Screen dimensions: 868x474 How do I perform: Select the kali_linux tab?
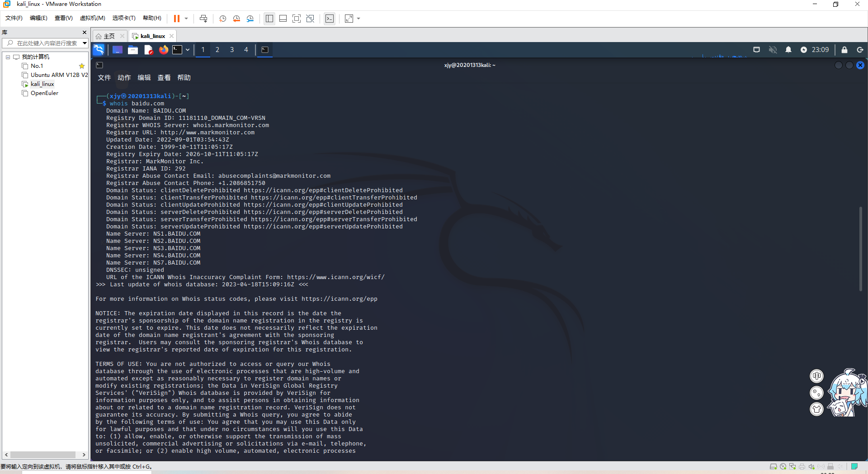(152, 36)
